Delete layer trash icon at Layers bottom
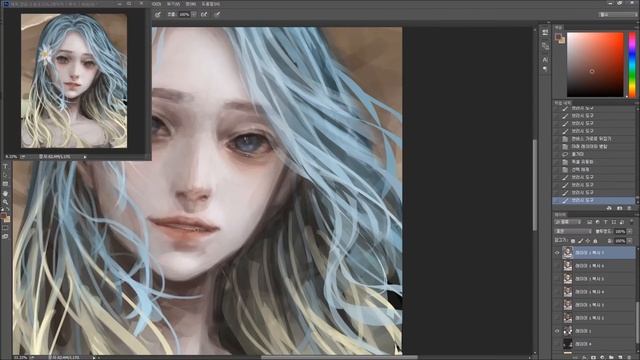The height and width of the screenshot is (360, 640). point(630,358)
